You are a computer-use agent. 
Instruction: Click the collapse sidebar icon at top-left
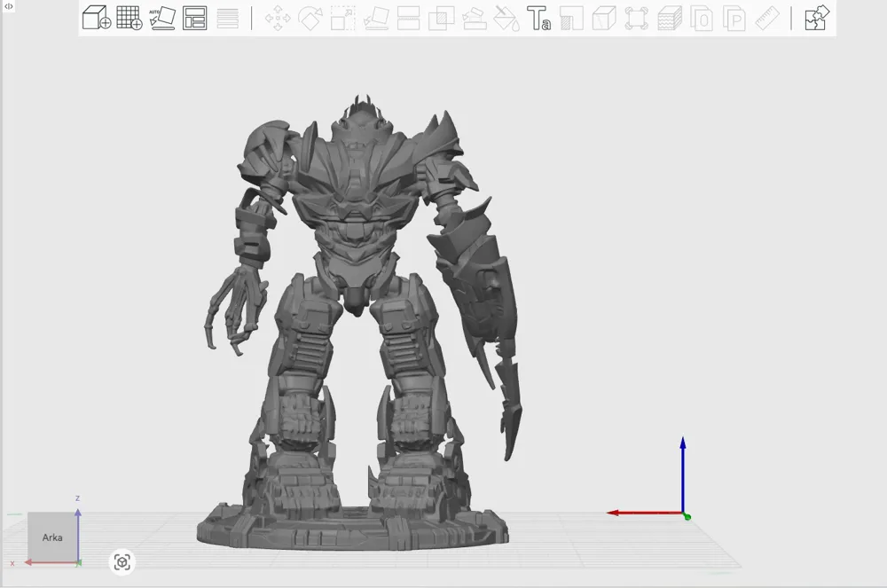pyautogui.click(x=9, y=6)
